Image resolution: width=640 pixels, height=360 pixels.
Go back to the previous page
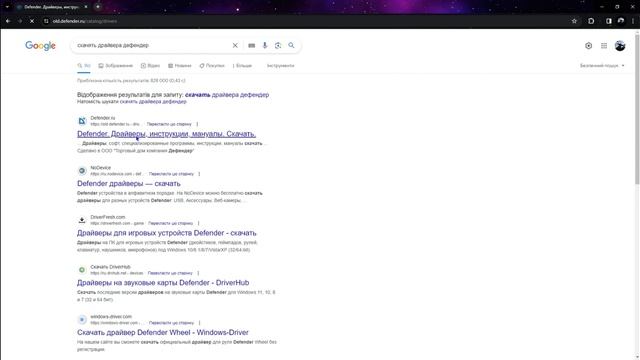[8, 21]
